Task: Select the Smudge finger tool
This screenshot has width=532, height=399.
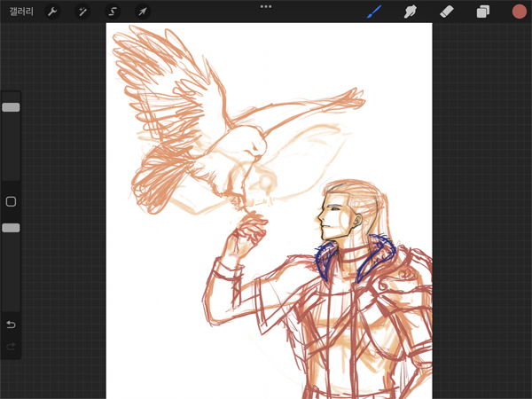Action: tap(411, 12)
